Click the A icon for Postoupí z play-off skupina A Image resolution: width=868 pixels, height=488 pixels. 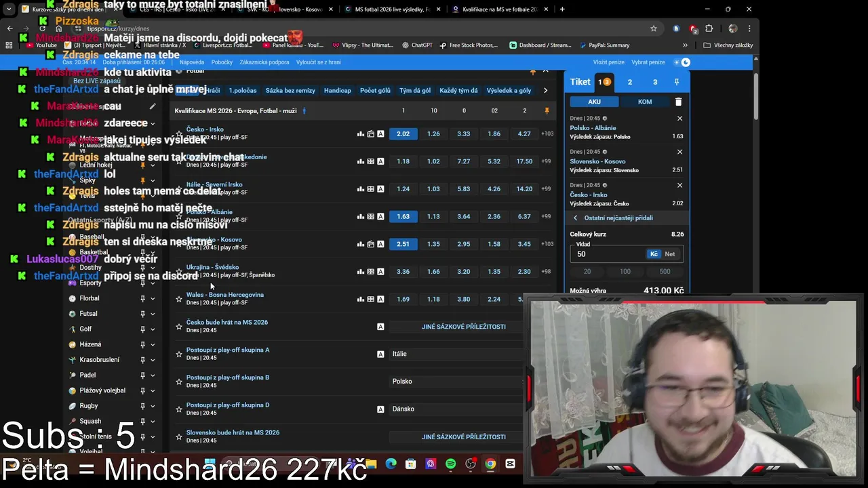[x=380, y=354]
